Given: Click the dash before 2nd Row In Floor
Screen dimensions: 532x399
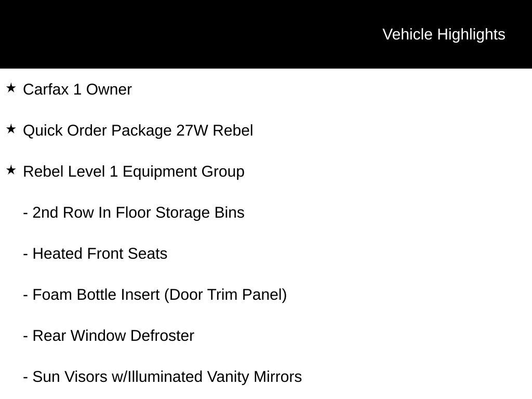Looking at the screenshot, I should click(x=25, y=214).
